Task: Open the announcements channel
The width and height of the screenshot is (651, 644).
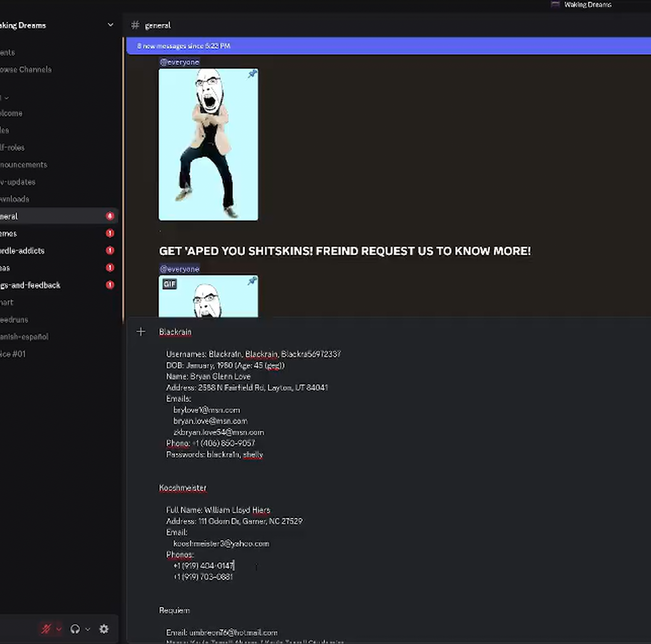Action: tap(23, 165)
